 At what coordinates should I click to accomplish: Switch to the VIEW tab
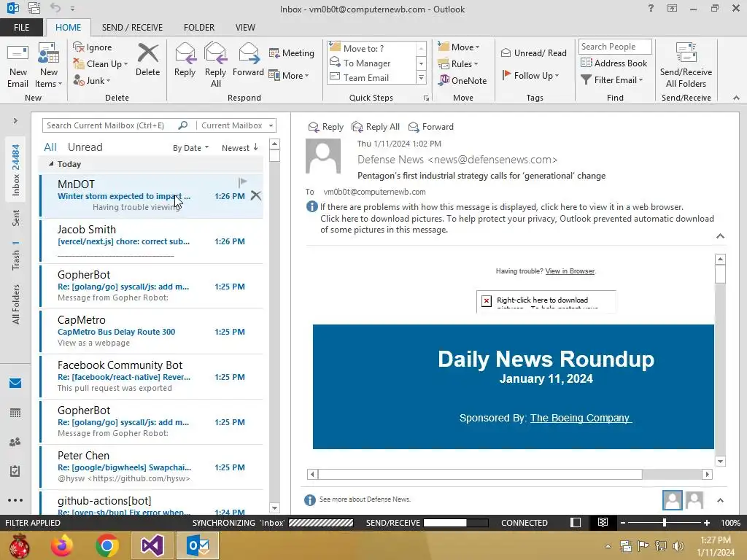(245, 27)
